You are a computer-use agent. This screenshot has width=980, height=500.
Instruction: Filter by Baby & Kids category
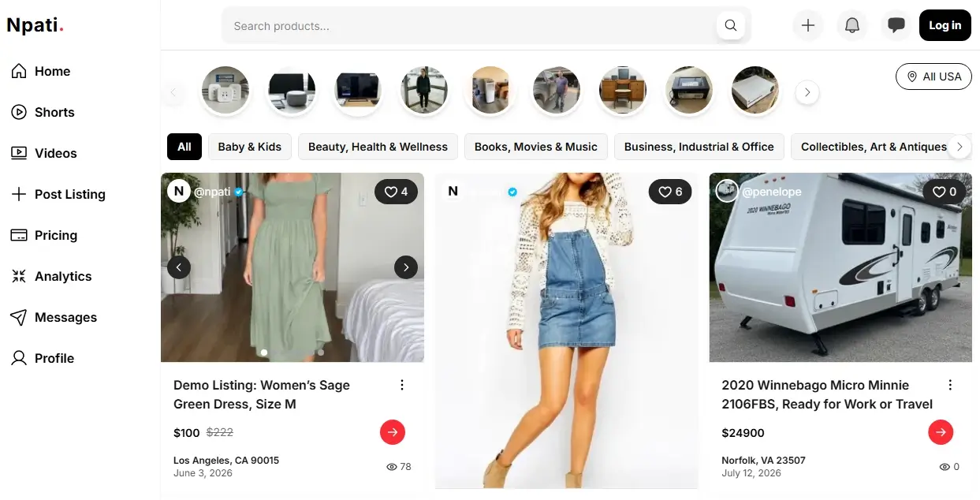pyautogui.click(x=250, y=147)
